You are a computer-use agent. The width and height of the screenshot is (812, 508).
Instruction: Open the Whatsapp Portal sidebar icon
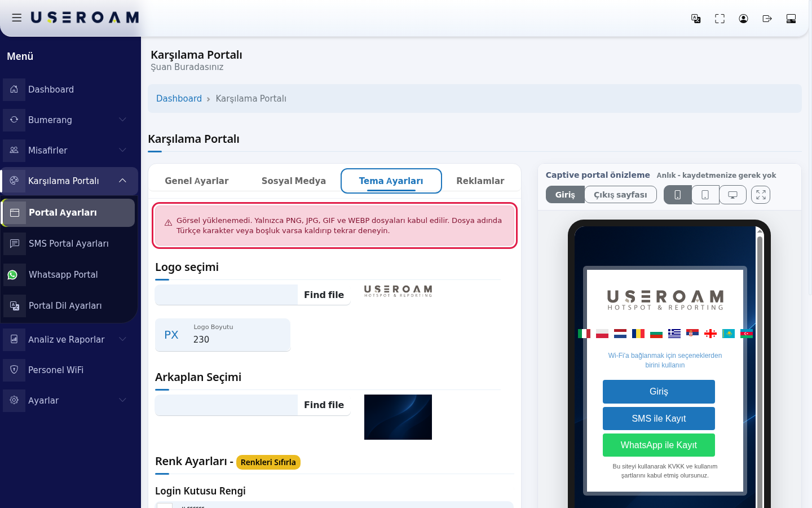click(x=15, y=274)
